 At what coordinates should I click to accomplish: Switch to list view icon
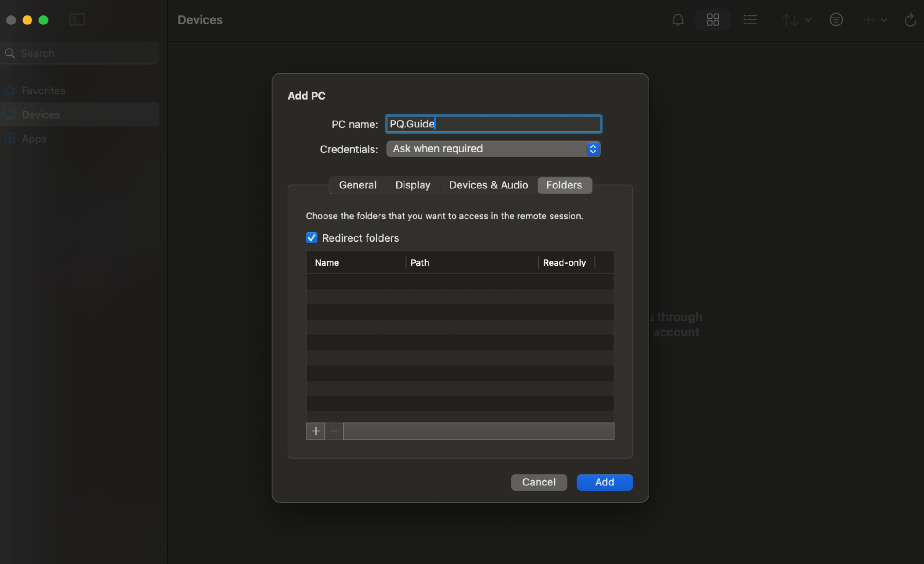(x=750, y=20)
